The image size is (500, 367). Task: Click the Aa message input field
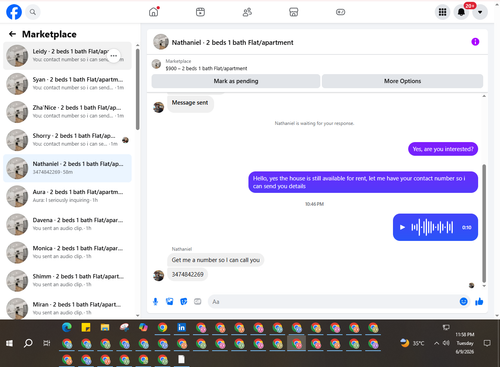(333, 302)
